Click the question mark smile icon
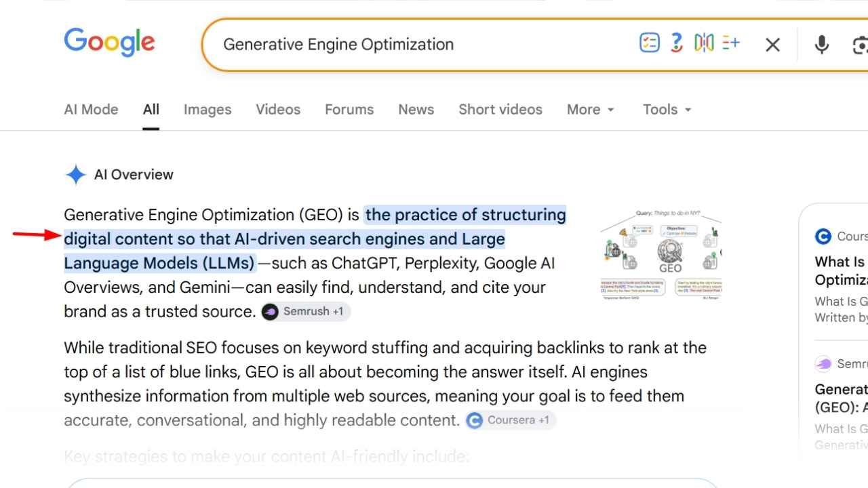Viewport: 868px width, 488px height. click(x=676, y=43)
